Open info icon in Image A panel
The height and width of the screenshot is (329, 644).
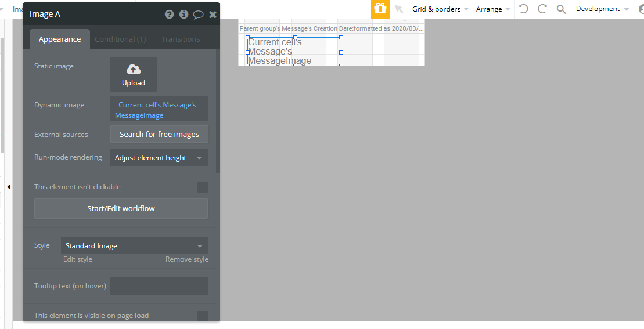[184, 15]
